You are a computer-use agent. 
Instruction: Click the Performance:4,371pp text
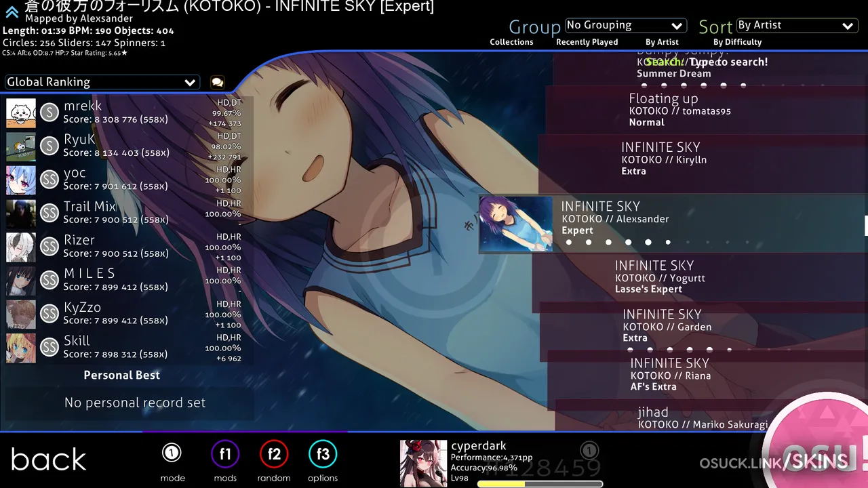[x=492, y=457]
